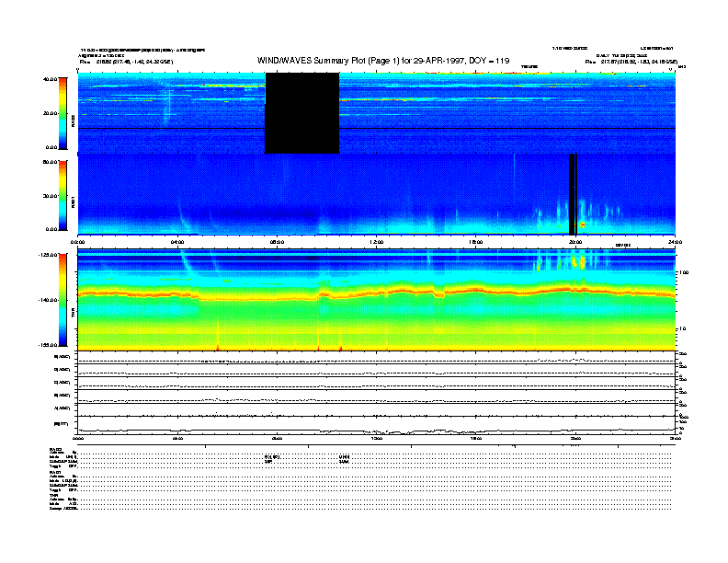Screen dimensions: 728x563
Task: Click the 04:00 tick label under RAD1 spectrogram
Action: 177,242
